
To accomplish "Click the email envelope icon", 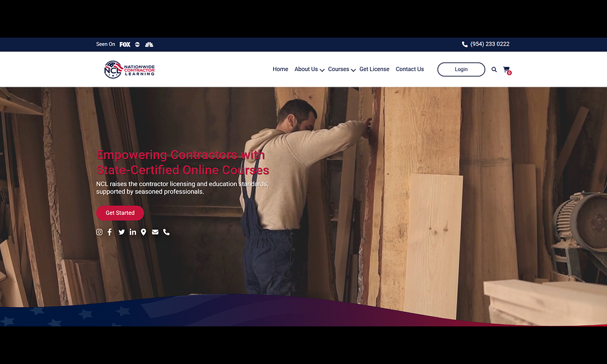I will (x=155, y=232).
